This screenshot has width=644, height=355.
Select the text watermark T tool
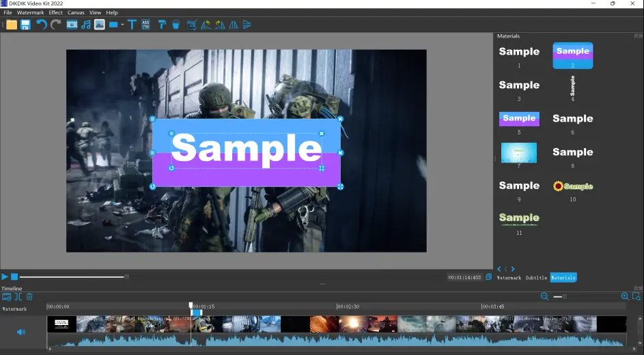pyautogui.click(x=132, y=25)
